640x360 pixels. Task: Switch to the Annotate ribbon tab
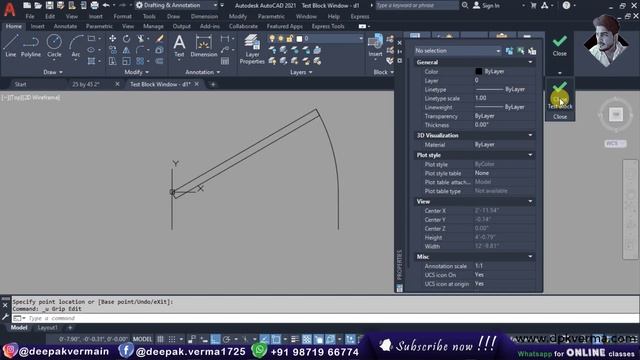click(65, 26)
